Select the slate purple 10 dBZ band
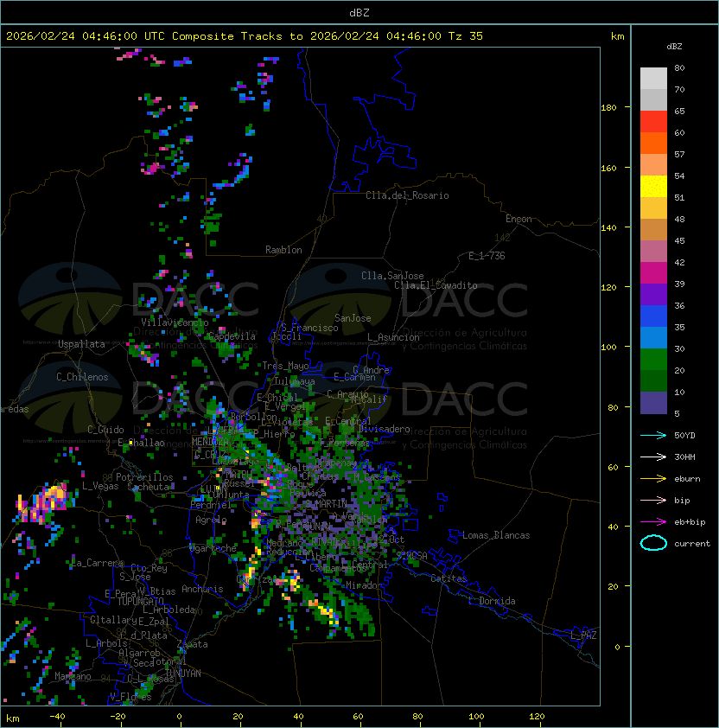The height and width of the screenshot is (728, 719). [653, 402]
